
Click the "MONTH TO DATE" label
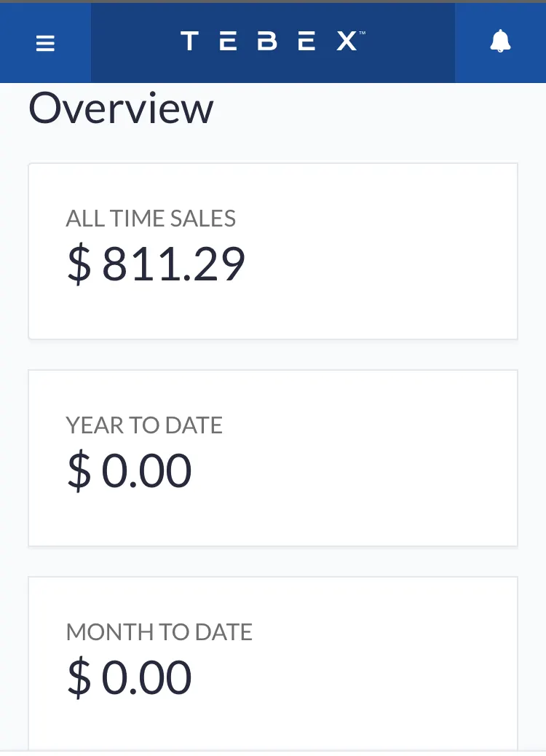tap(159, 632)
